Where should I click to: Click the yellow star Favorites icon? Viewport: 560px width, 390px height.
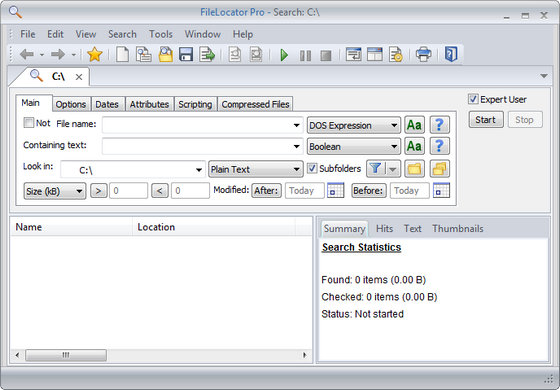click(x=95, y=55)
